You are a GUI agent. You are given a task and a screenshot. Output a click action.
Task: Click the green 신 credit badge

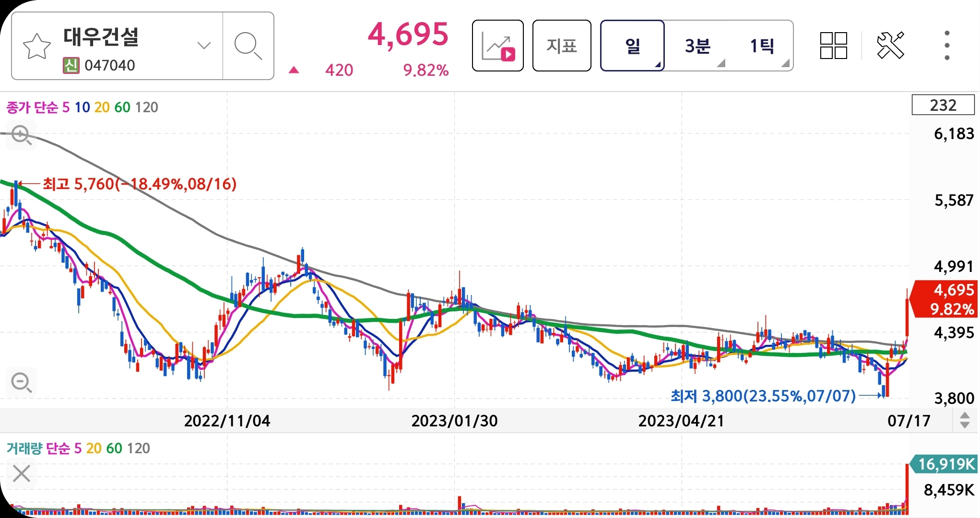pos(71,65)
